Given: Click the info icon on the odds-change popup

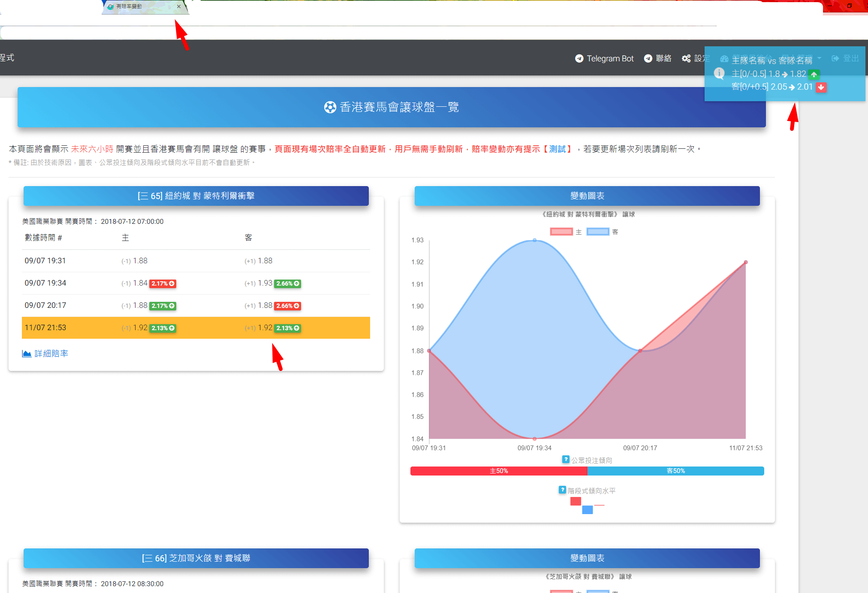Looking at the screenshot, I should (x=719, y=73).
